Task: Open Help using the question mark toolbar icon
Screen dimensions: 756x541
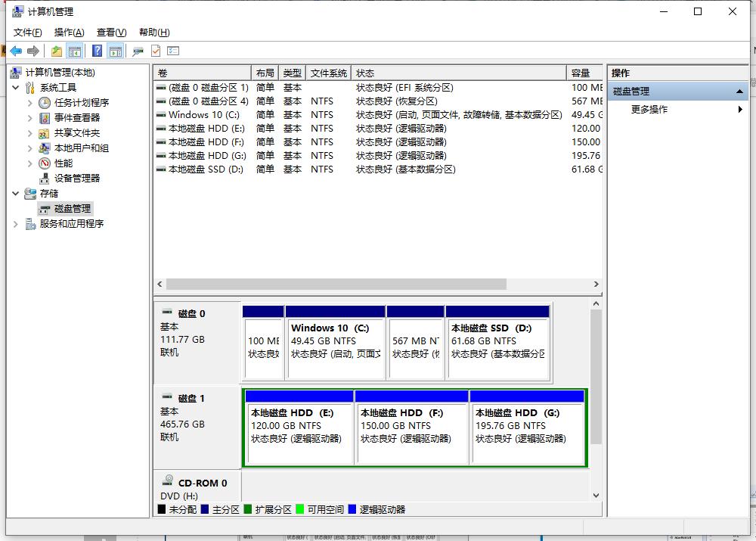Action: coord(96,50)
